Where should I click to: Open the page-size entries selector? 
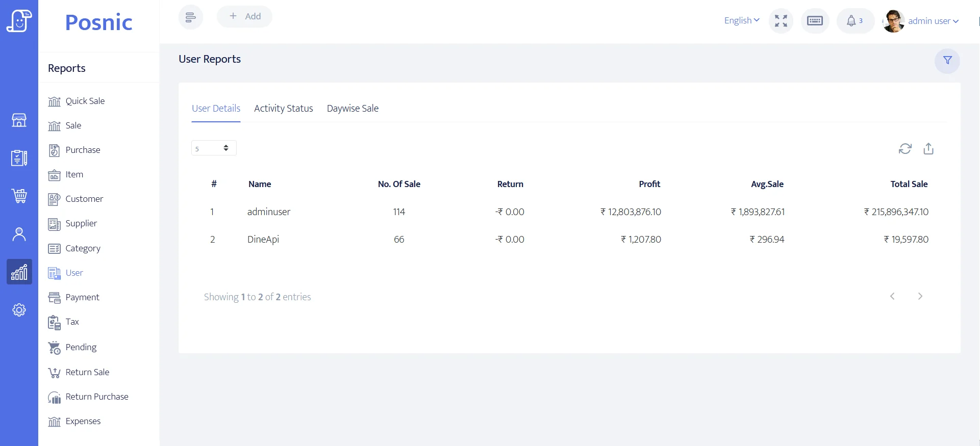click(213, 148)
